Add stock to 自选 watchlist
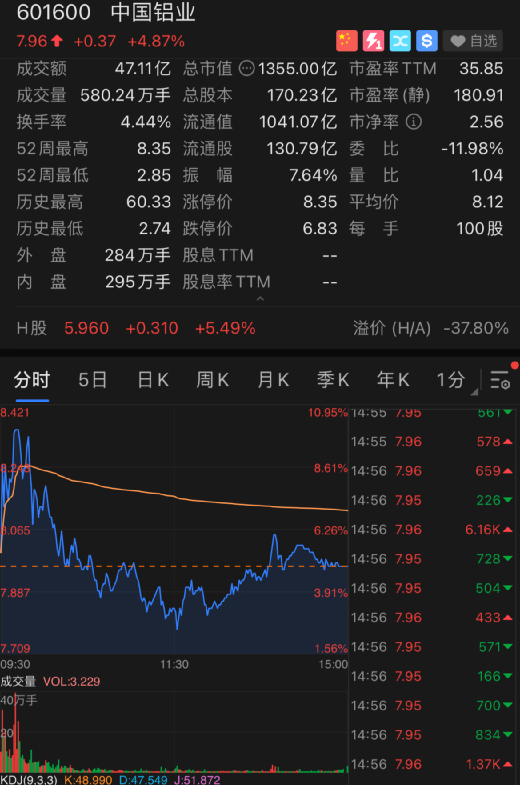This screenshot has width=520, height=785. [x=473, y=41]
